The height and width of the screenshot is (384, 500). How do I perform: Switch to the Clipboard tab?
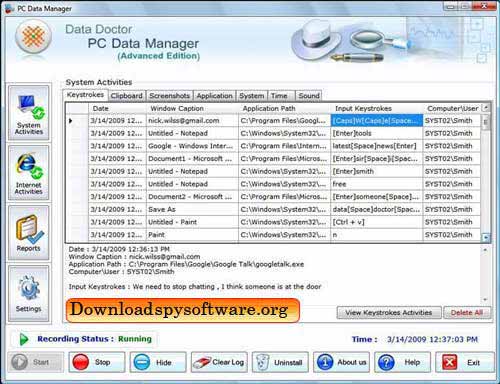click(x=126, y=96)
